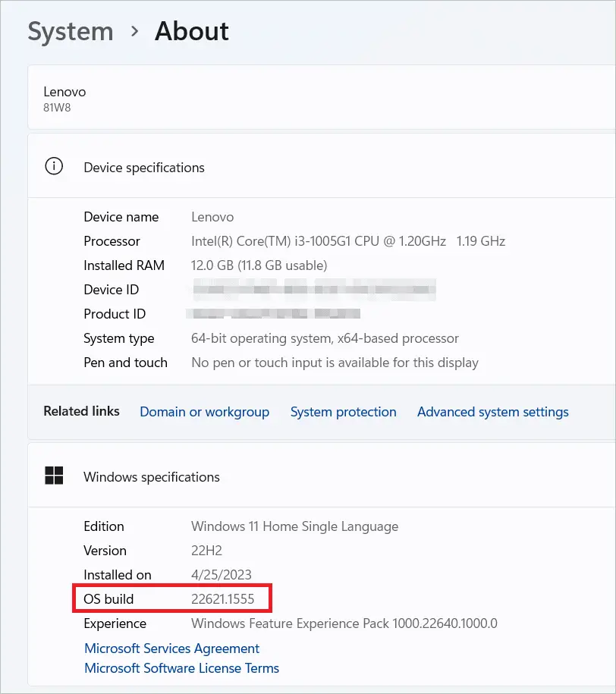This screenshot has width=616, height=694.
Task: Select the System breadcrumb link
Action: click(70, 31)
